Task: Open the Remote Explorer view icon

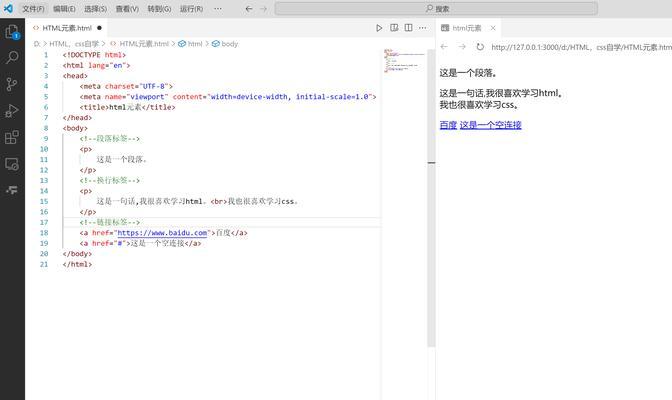Action: tap(12, 164)
